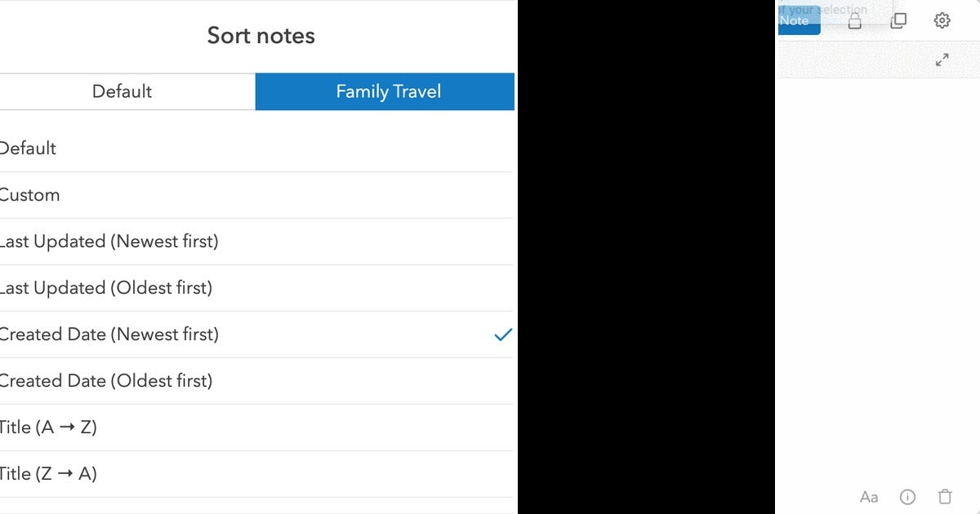The image size is (980, 514).
Task: Duplicate the note using the copy icon
Action: (898, 20)
